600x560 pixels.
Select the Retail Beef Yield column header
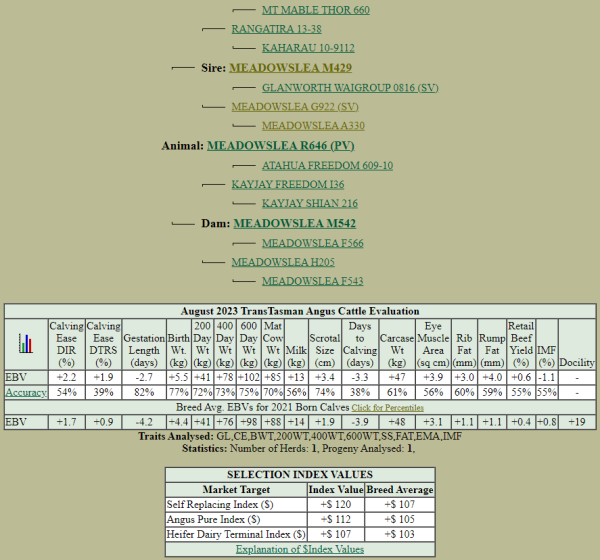(521, 344)
